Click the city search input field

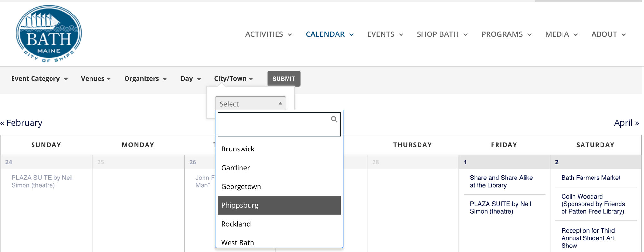pos(279,124)
